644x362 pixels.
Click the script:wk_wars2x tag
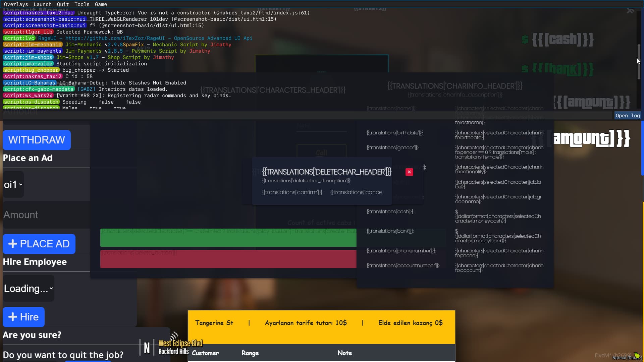[x=28, y=96]
